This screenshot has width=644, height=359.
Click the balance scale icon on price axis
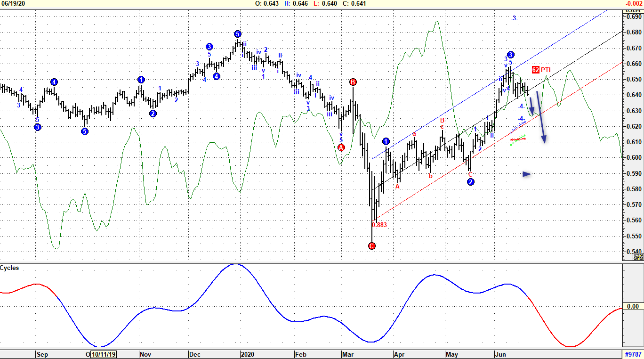638,257
